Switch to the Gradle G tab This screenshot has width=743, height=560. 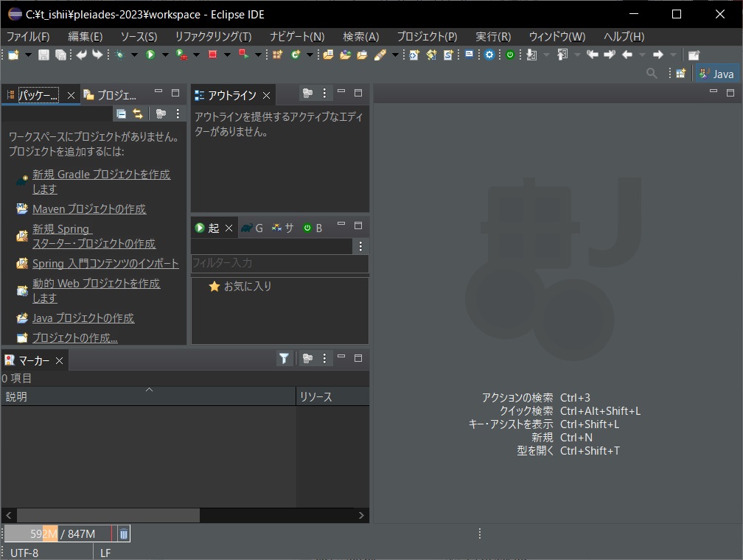click(252, 228)
